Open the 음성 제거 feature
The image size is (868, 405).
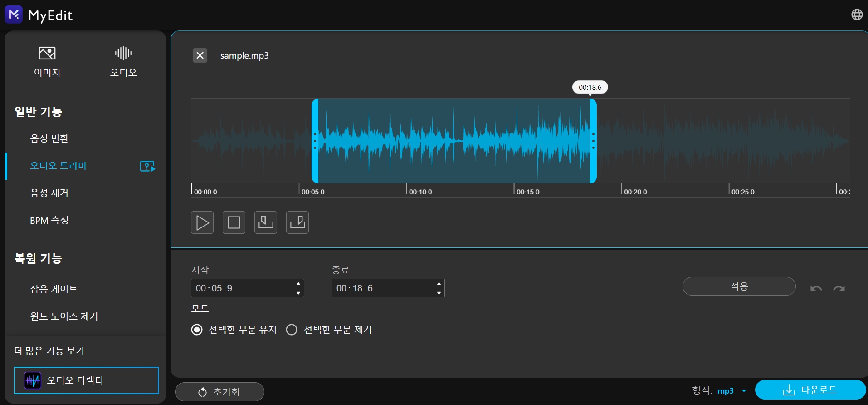[x=49, y=193]
